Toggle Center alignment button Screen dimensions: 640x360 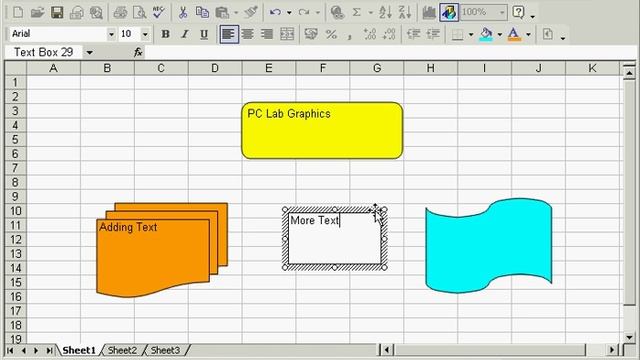coord(248,34)
